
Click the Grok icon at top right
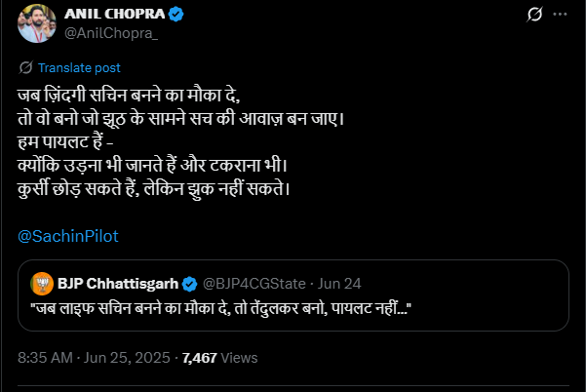(x=534, y=16)
